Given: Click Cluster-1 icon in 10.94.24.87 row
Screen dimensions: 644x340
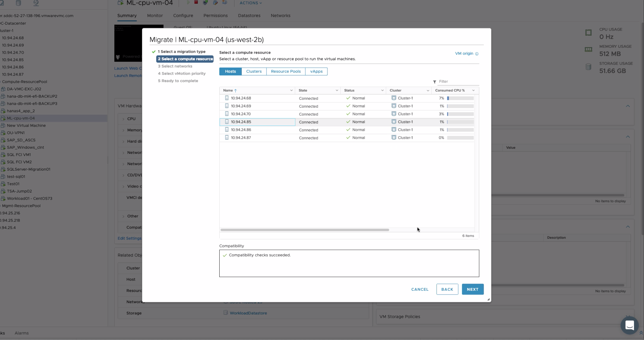Looking at the screenshot, I should tap(394, 138).
